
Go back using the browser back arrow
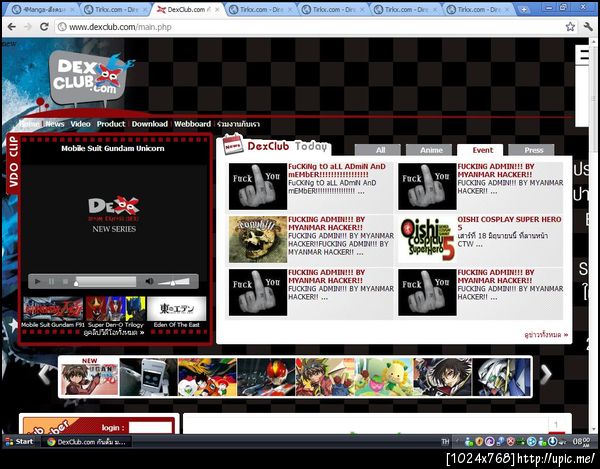tap(12, 27)
